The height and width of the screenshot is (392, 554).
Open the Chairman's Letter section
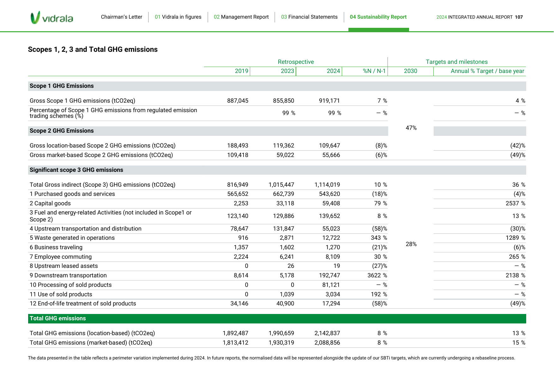pyautogui.click(x=122, y=17)
